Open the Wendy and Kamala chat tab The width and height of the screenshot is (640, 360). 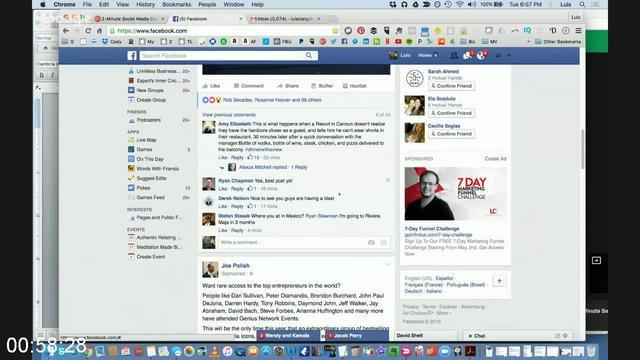289,336
